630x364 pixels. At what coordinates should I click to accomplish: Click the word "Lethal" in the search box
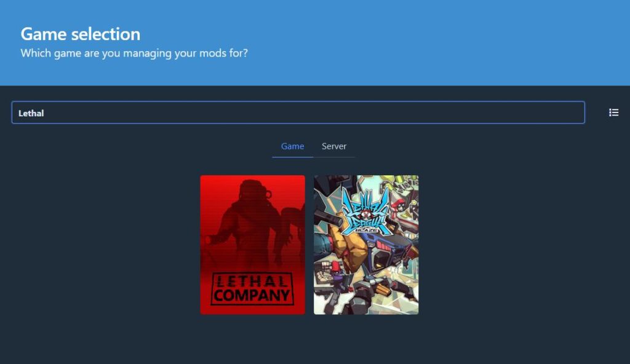click(31, 113)
